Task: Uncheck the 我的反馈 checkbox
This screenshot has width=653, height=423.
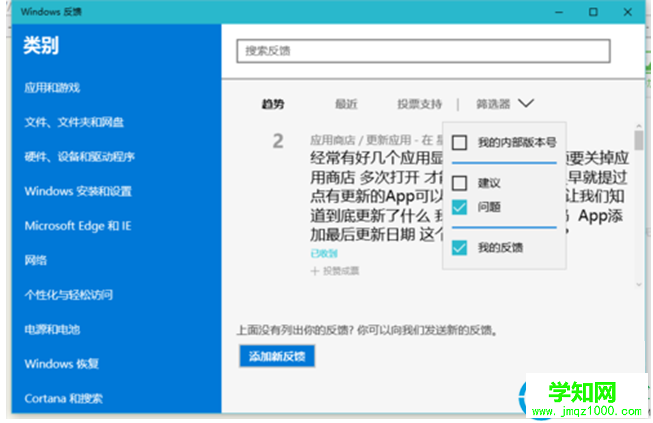Action: point(459,248)
